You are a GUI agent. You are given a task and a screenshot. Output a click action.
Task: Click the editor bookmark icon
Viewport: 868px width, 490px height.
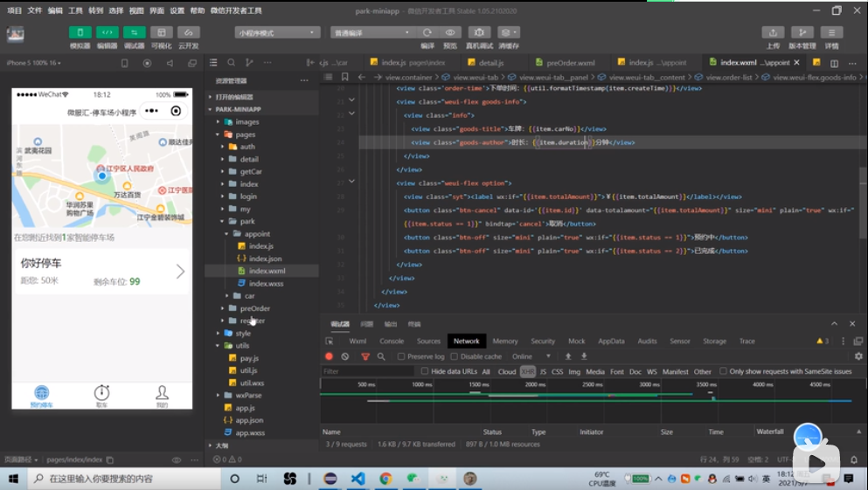pos(345,77)
